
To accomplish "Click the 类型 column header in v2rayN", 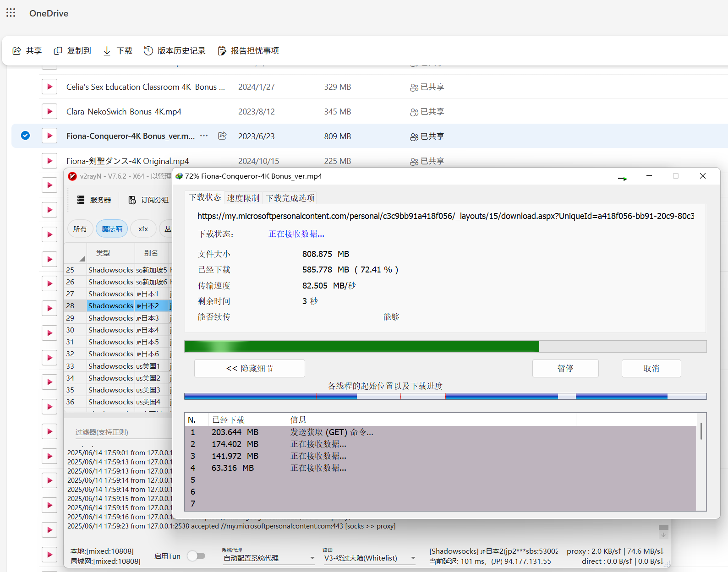I will [111, 253].
